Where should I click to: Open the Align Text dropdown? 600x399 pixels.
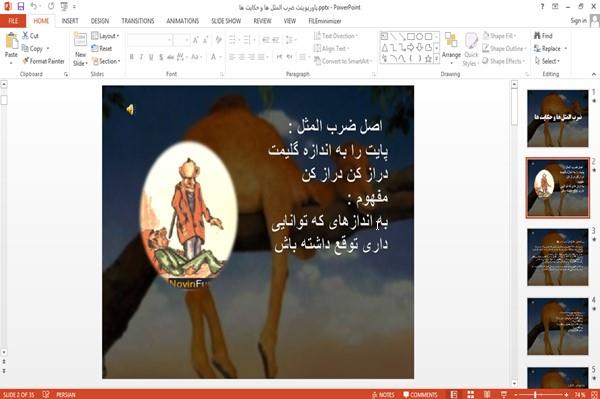[331, 48]
